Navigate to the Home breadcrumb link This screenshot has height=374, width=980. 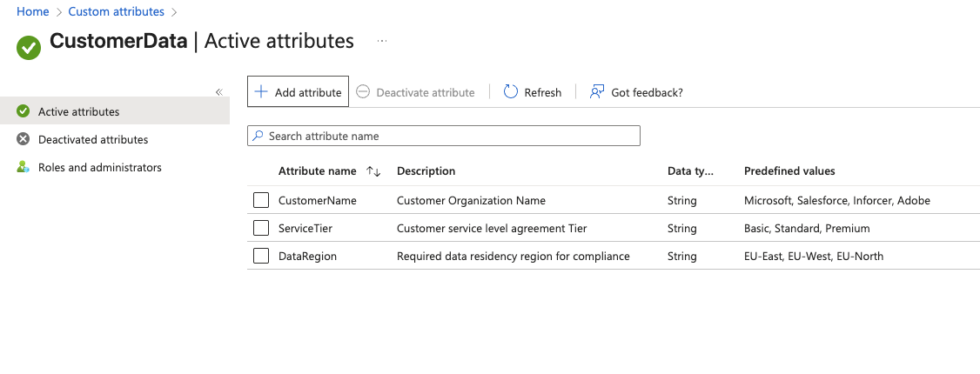tap(33, 11)
